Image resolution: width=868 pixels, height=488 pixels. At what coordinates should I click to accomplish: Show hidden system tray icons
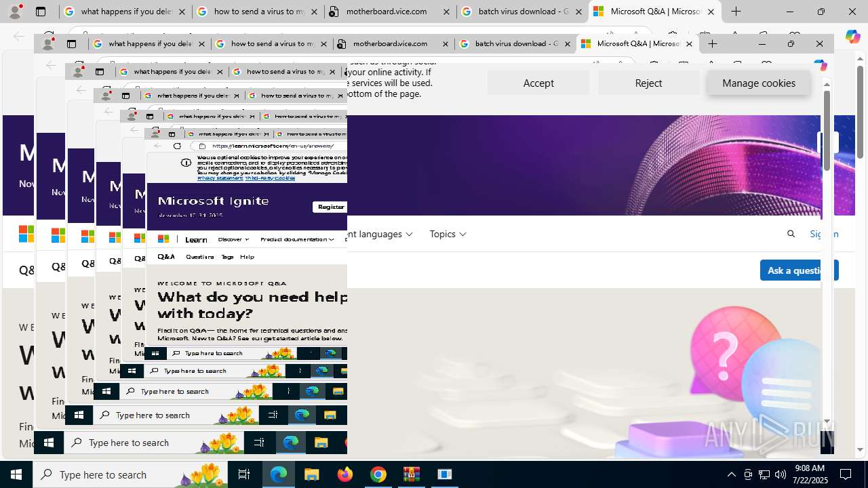tap(731, 474)
